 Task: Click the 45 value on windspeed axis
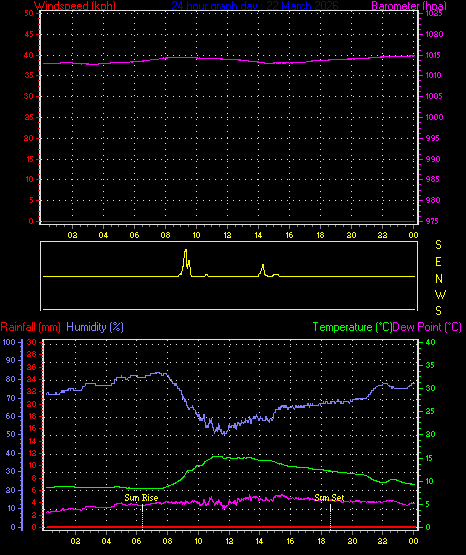29,34
